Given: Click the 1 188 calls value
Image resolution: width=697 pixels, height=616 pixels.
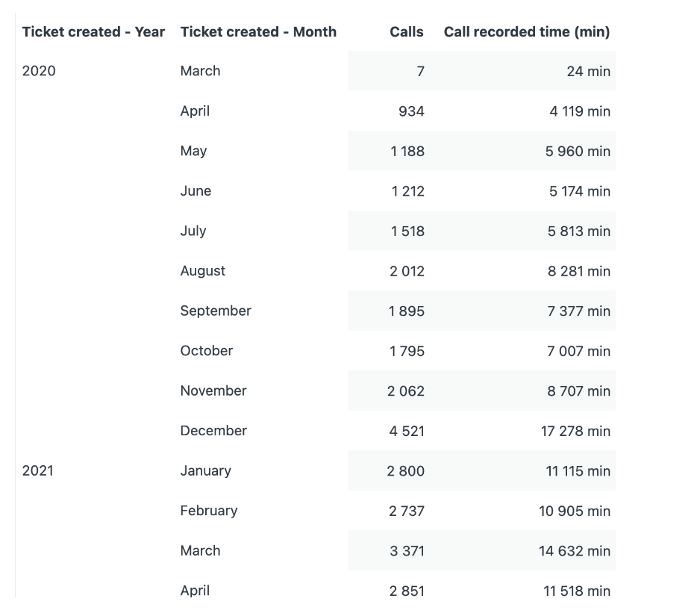Looking at the screenshot, I should (x=407, y=152).
